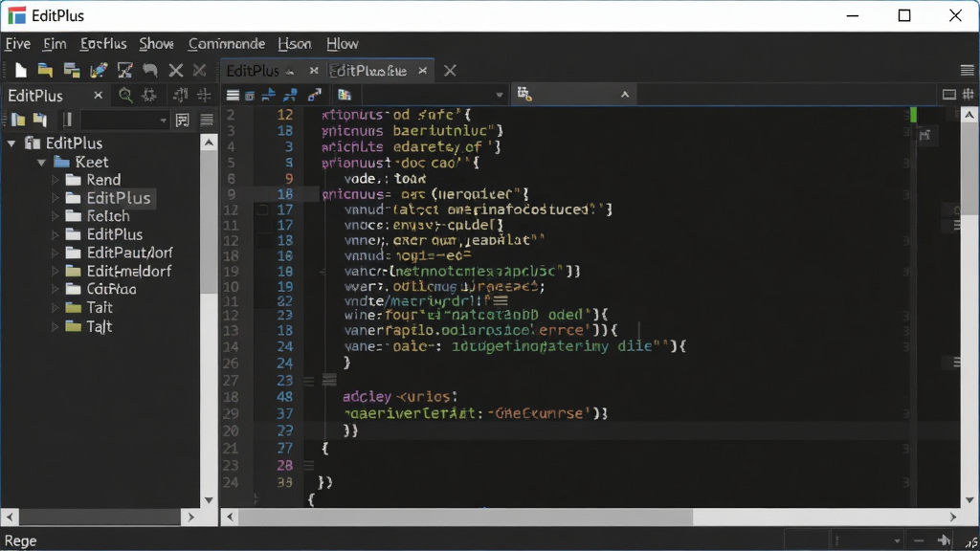Click the magnifier search icon in the side panel
980x551 pixels.
coord(125,95)
